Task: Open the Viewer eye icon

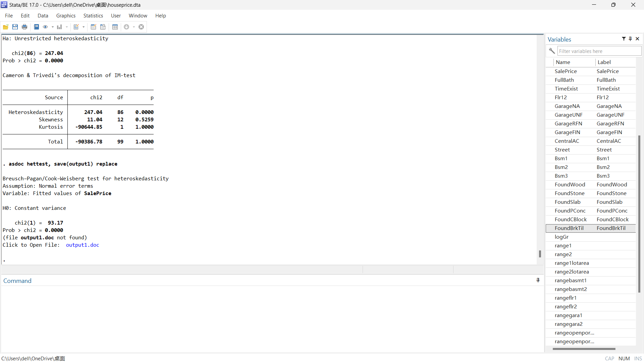Action: coord(45,27)
